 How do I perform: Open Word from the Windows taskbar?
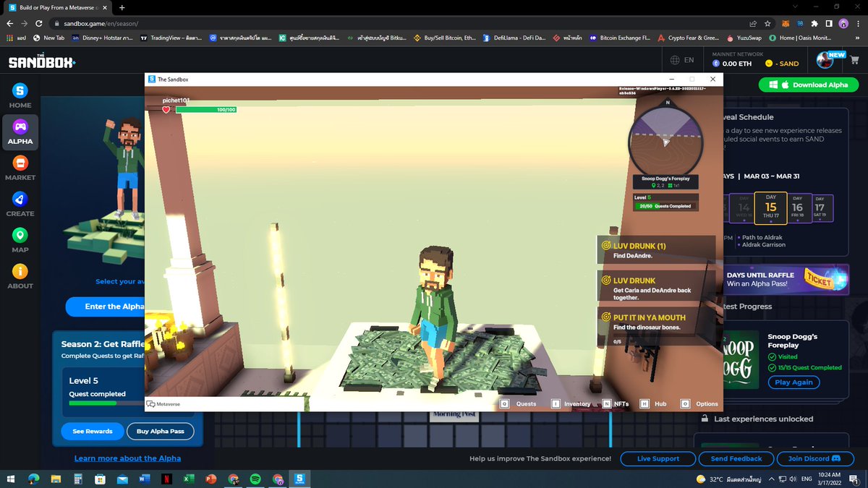[144, 479]
